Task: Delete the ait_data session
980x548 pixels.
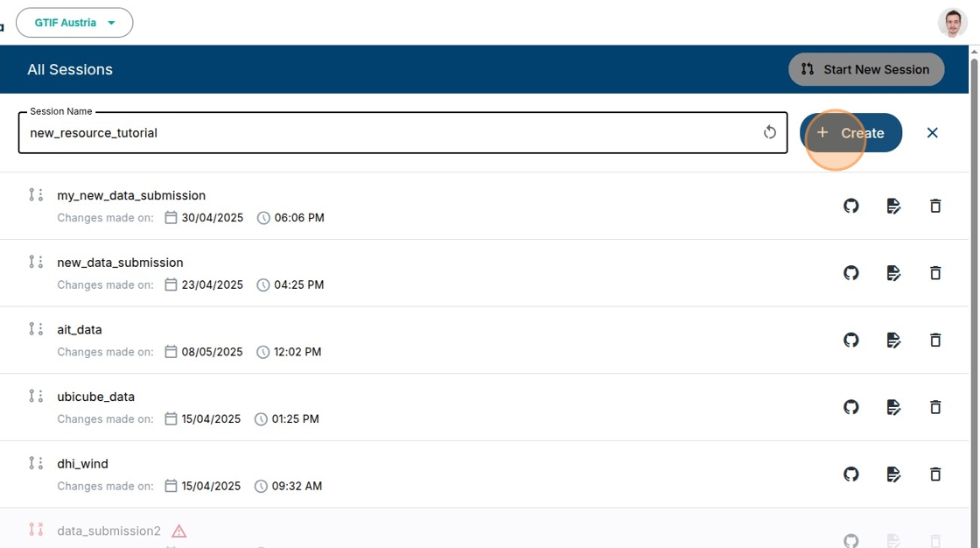Action: click(935, 340)
